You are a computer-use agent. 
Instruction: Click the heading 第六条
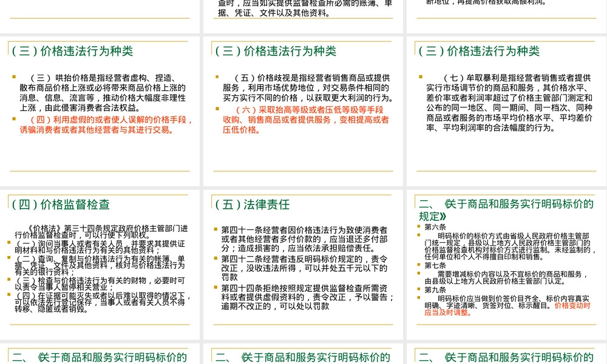435,227
